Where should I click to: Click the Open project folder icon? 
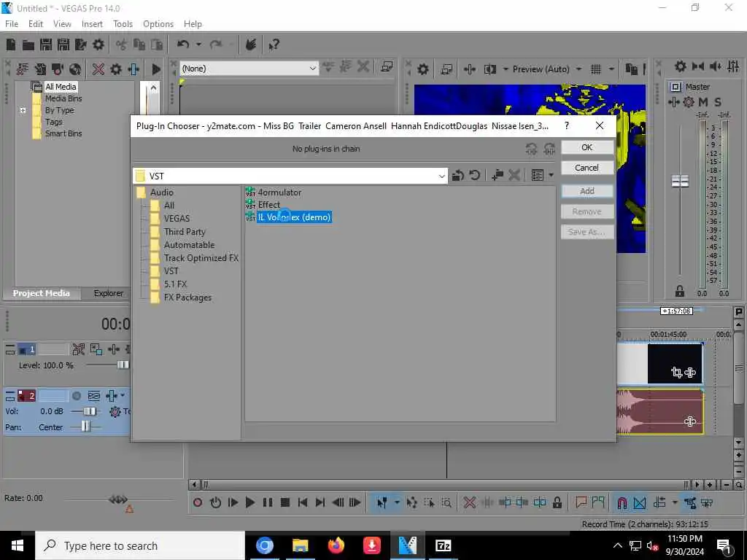28,44
